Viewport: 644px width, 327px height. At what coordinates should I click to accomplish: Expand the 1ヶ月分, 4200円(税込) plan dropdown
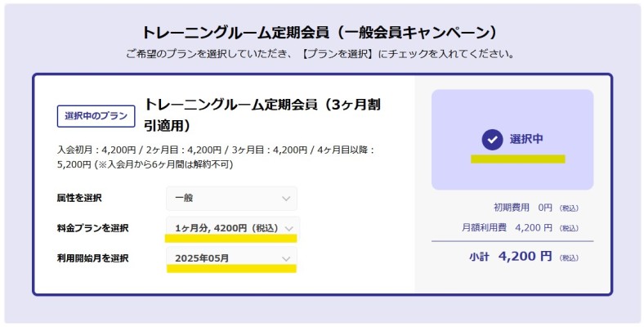(231, 228)
